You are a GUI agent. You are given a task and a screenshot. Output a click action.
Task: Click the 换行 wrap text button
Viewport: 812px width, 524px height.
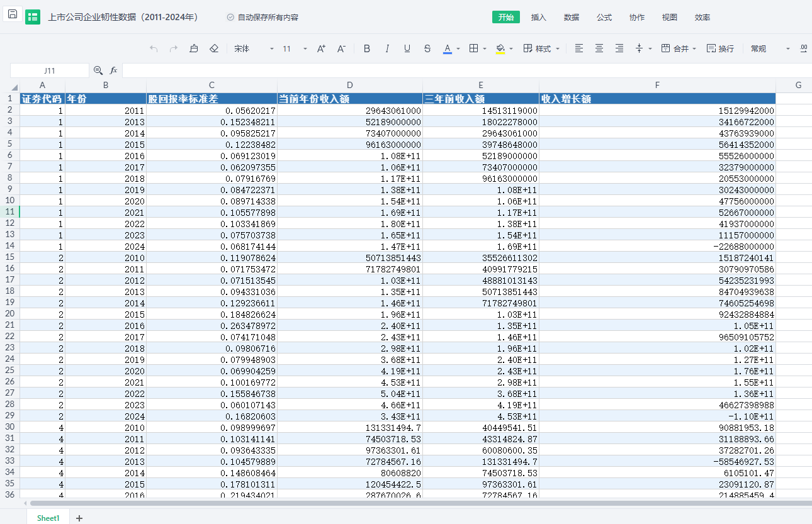(x=720, y=48)
